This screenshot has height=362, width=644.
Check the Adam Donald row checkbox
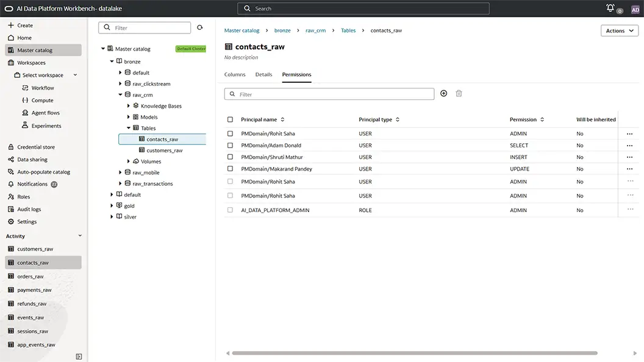[230, 145]
